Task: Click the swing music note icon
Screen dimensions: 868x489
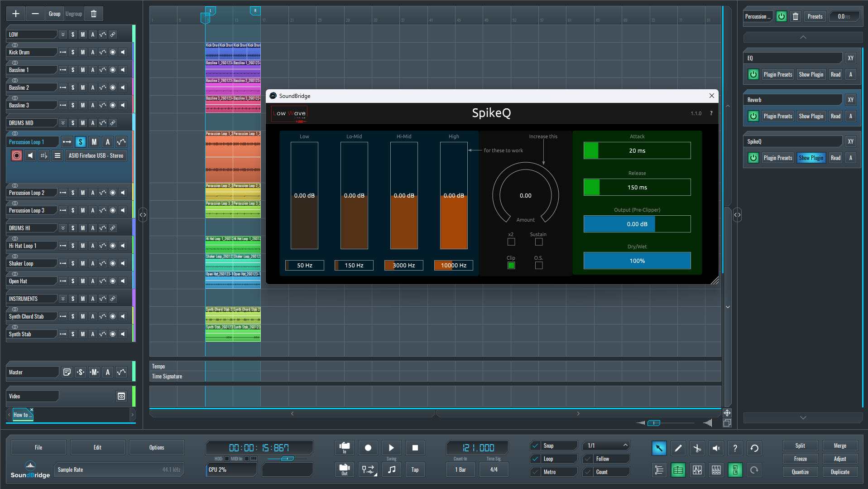Action: (x=391, y=470)
